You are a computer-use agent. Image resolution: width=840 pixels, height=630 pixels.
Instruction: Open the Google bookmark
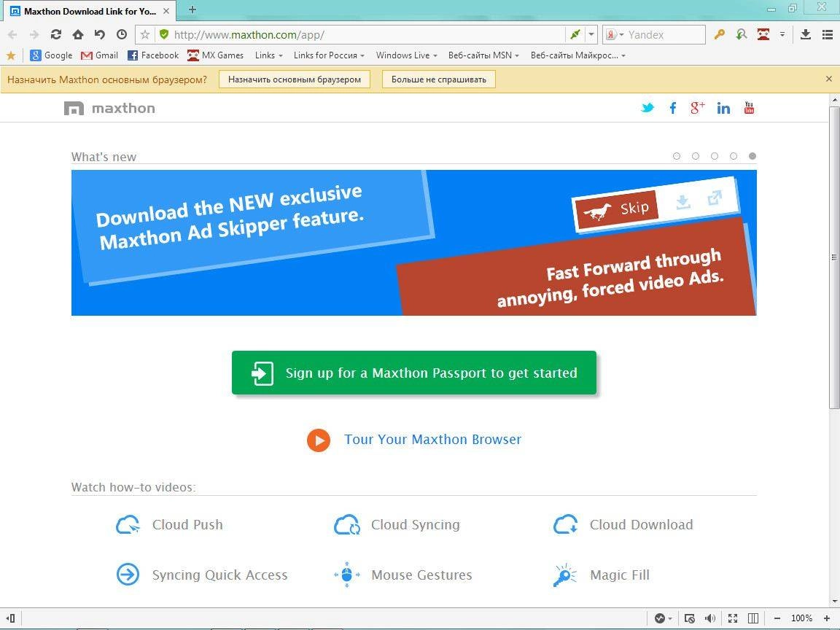coord(52,55)
